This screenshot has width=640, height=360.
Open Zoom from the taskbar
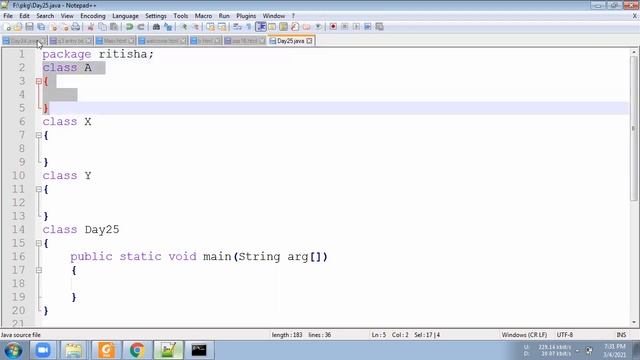43,350
